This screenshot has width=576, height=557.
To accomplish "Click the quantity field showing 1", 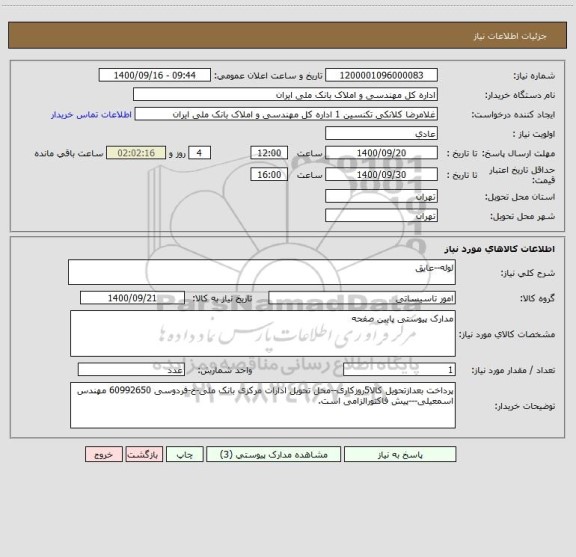I will (x=399, y=370).
